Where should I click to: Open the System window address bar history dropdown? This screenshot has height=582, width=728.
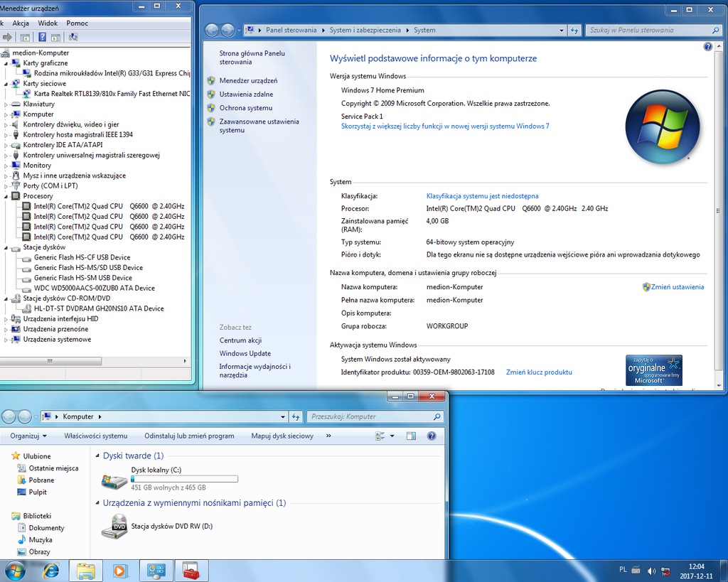pyautogui.click(x=562, y=31)
